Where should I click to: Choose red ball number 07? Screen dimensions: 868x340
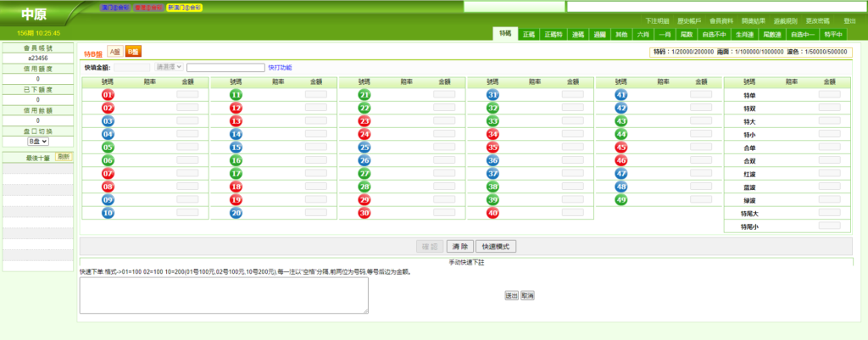point(108,173)
